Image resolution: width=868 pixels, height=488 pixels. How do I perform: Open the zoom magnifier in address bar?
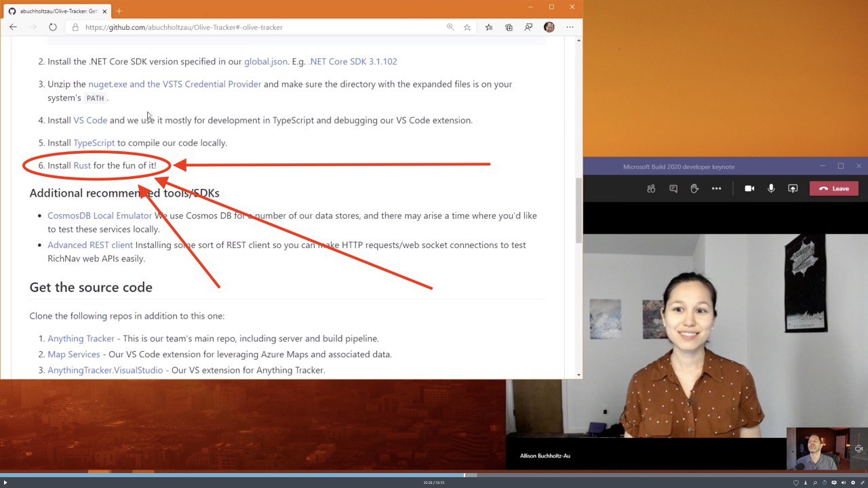pyautogui.click(x=450, y=27)
